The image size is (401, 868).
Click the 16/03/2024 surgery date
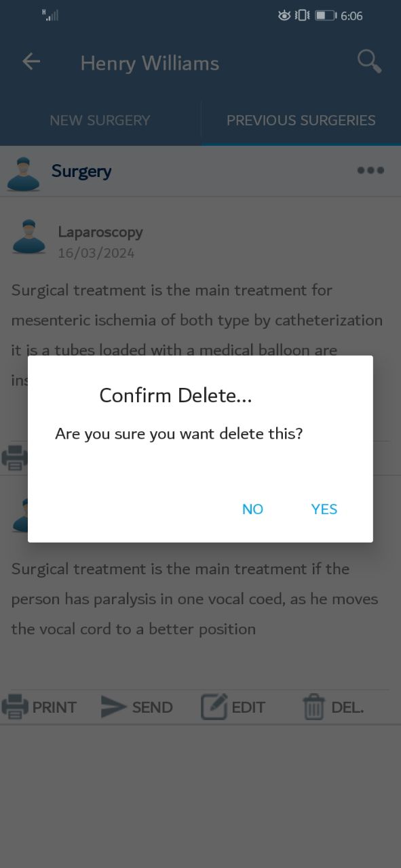[x=96, y=253]
